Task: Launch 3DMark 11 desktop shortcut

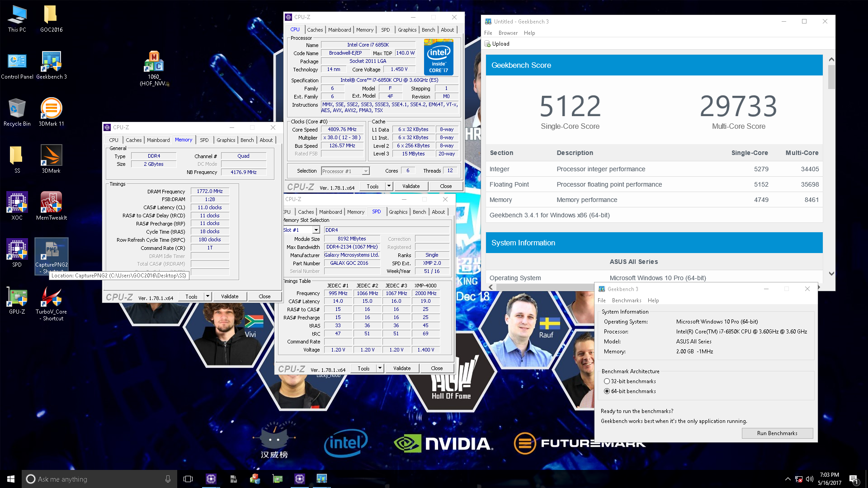Action: tap(51, 113)
